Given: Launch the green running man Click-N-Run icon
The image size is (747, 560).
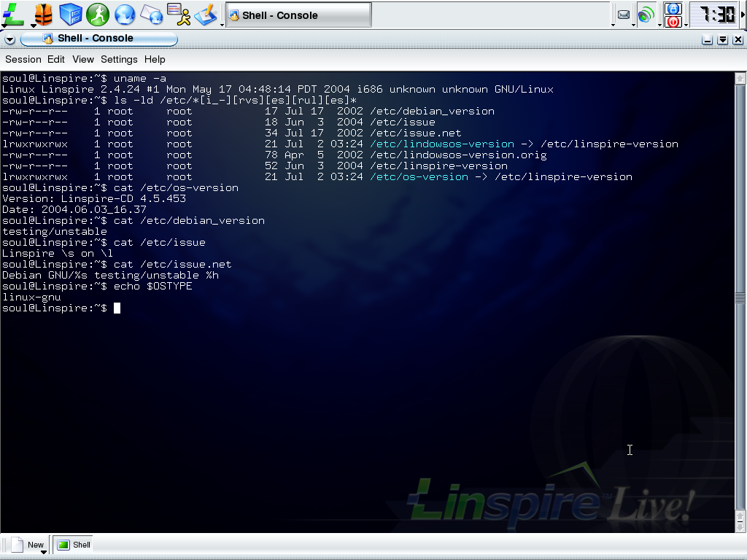Looking at the screenshot, I should pos(98,15).
